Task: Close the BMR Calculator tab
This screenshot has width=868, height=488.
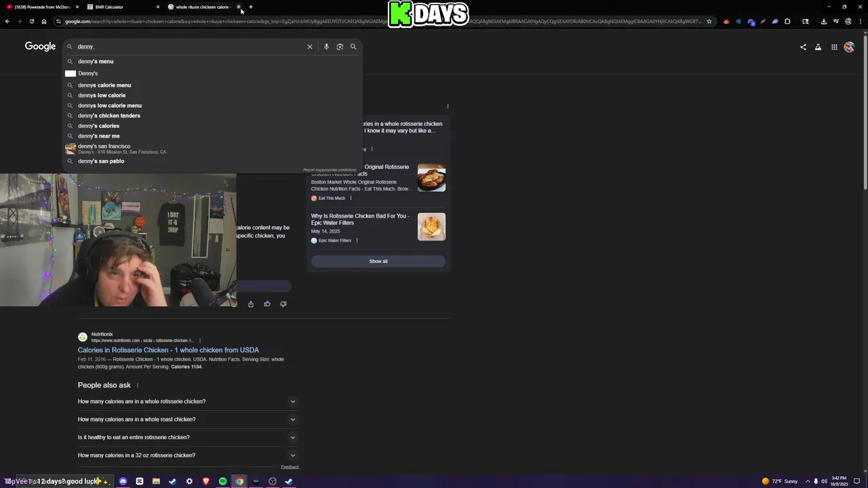Action: coord(157,7)
